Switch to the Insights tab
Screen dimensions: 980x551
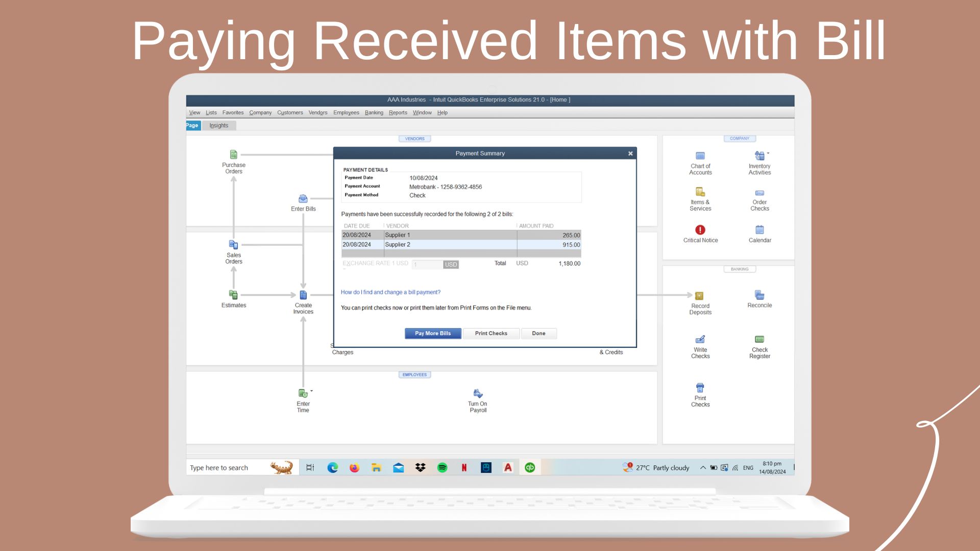tap(218, 126)
